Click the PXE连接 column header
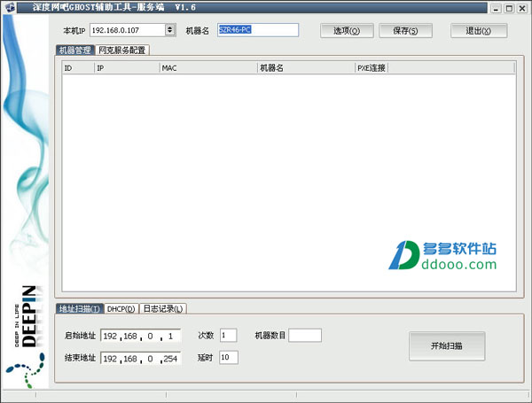The image size is (532, 403). (x=372, y=68)
